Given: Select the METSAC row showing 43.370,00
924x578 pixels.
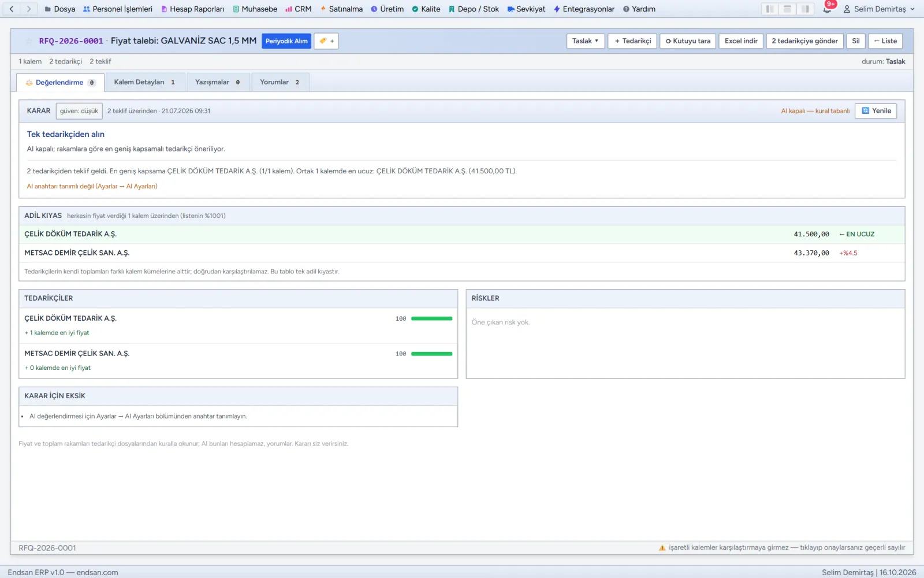Looking at the screenshot, I should 461,253.
